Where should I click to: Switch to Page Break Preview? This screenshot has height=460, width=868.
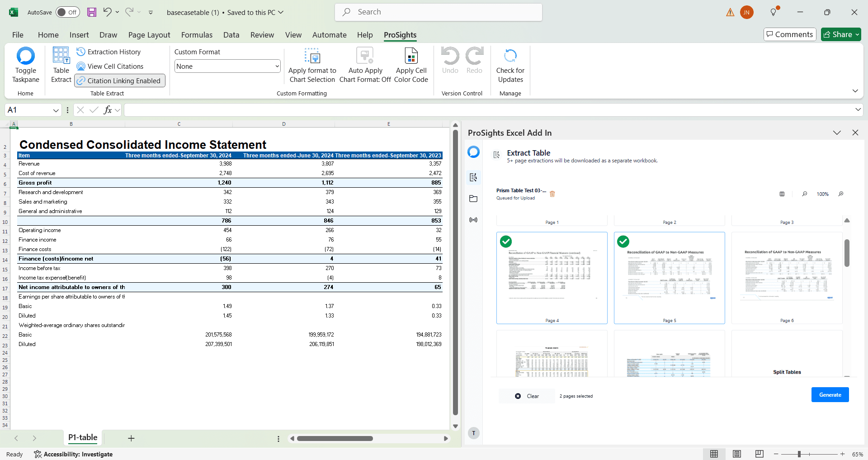[759, 454]
